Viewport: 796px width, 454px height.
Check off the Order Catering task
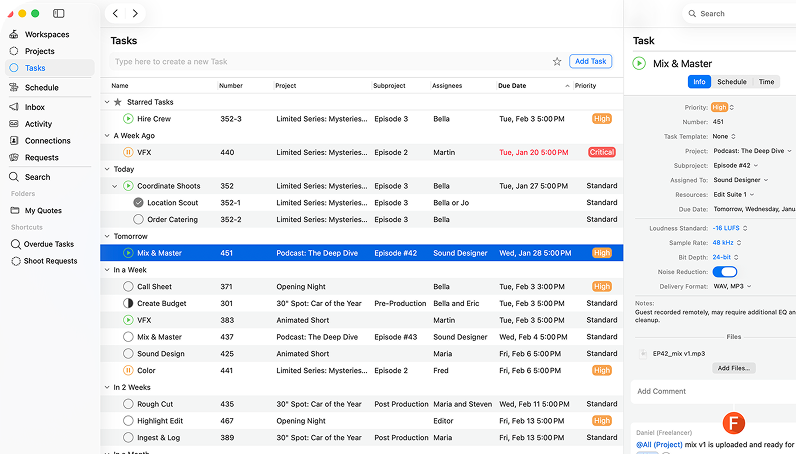(x=138, y=219)
